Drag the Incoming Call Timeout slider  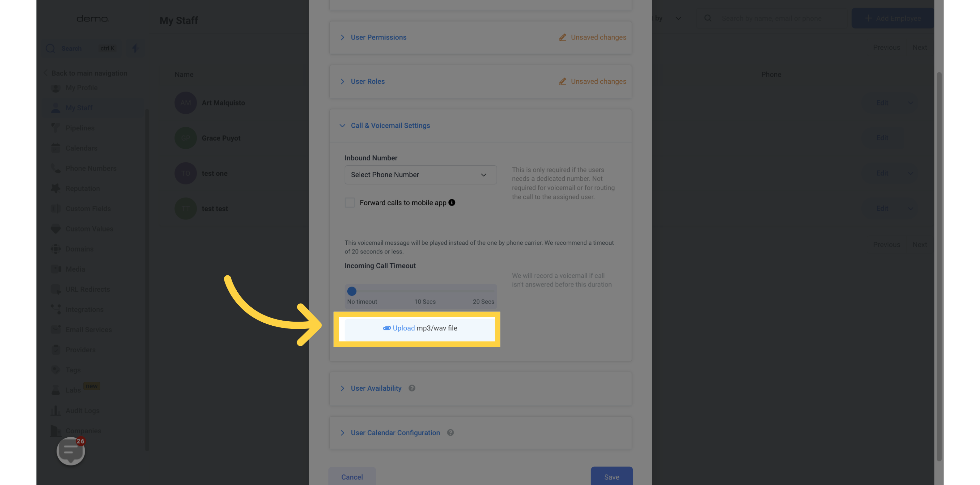pos(352,291)
